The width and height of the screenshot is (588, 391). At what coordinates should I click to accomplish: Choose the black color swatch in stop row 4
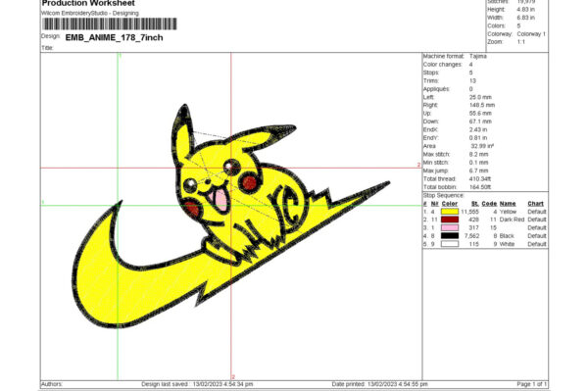point(450,236)
